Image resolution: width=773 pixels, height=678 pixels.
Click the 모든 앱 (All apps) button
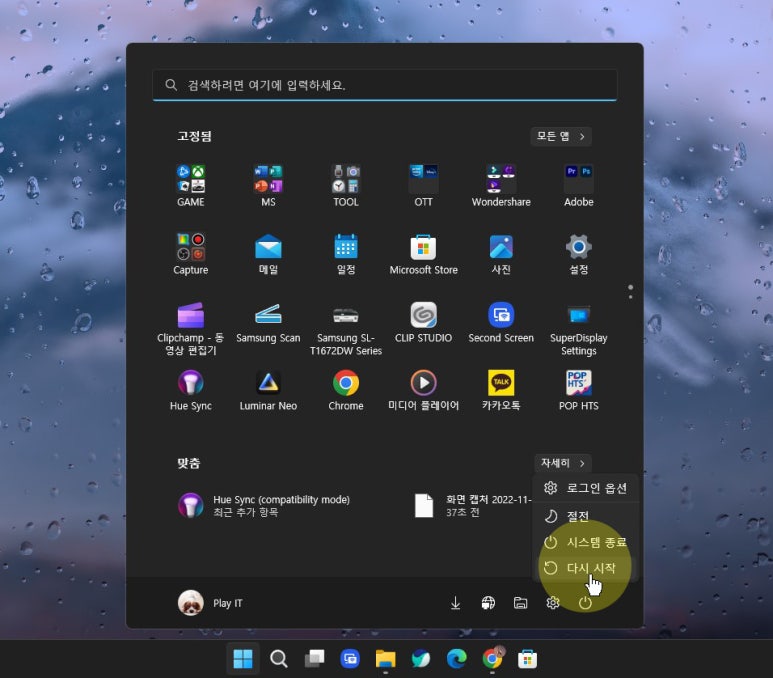point(561,136)
